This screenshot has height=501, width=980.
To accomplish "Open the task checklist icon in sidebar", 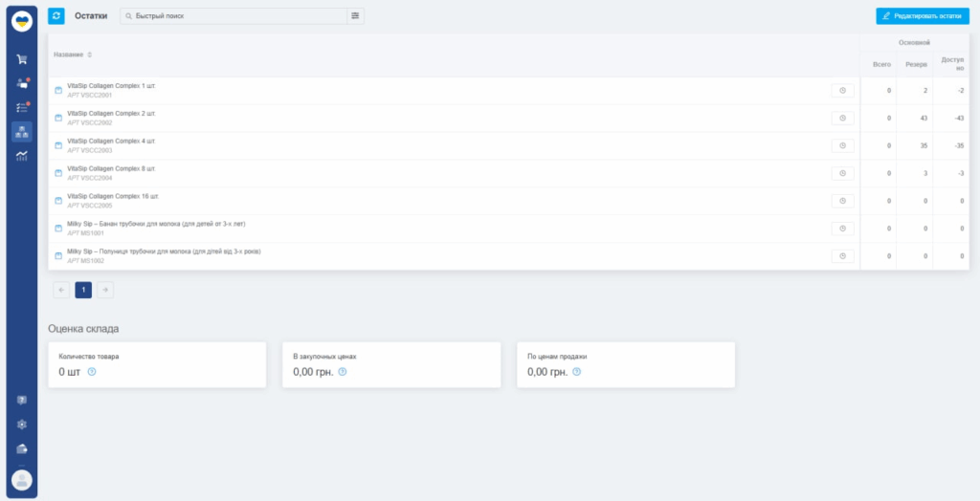I will (x=21, y=107).
